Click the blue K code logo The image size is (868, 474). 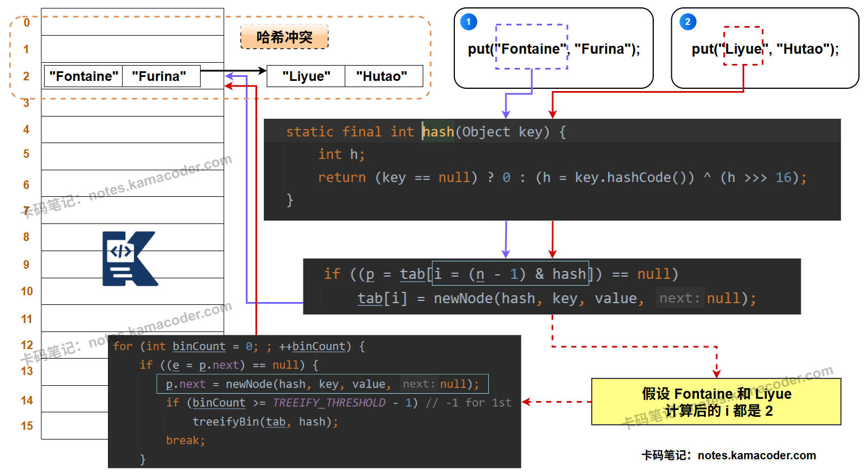click(129, 258)
